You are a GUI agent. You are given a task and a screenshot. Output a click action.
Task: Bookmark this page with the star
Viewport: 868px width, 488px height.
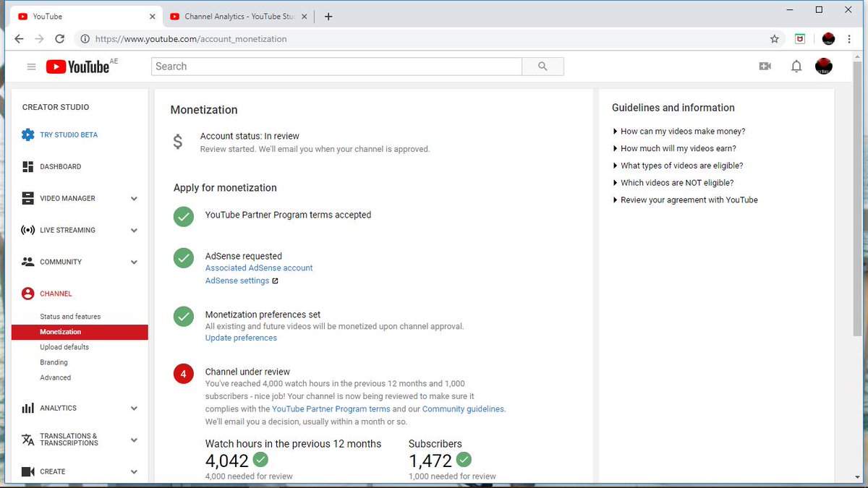click(775, 39)
